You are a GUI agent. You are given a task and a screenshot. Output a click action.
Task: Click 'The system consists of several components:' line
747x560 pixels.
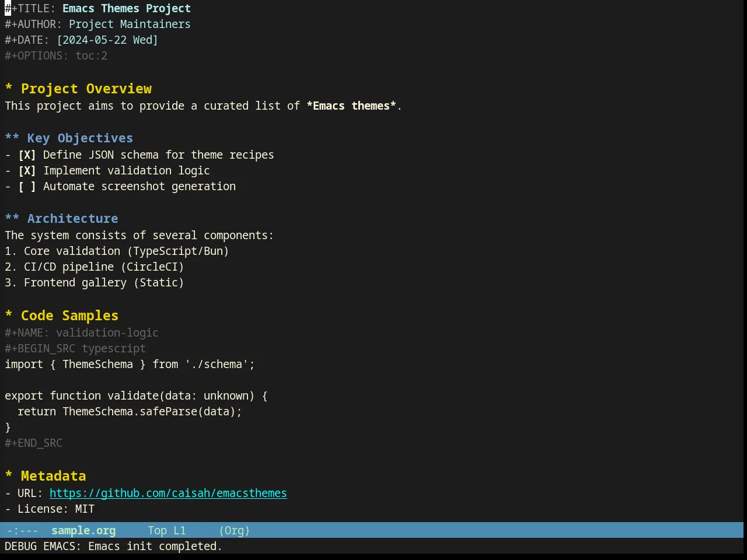point(139,236)
